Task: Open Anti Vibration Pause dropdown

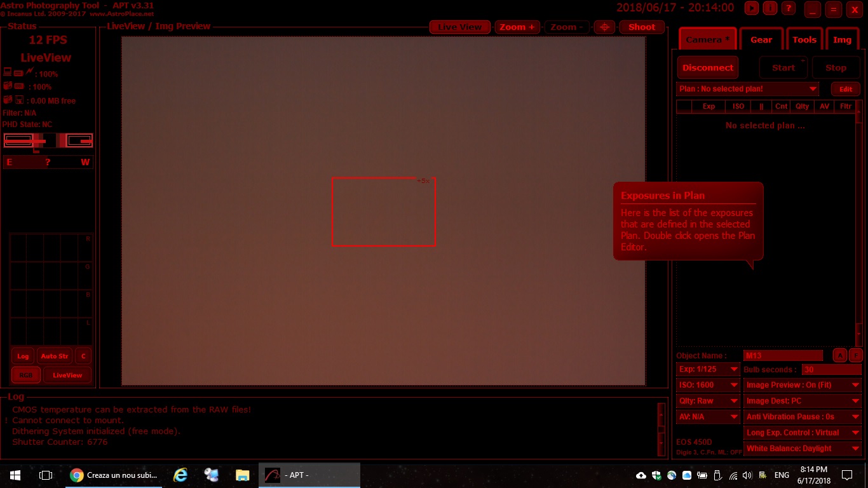Action: coord(803,417)
